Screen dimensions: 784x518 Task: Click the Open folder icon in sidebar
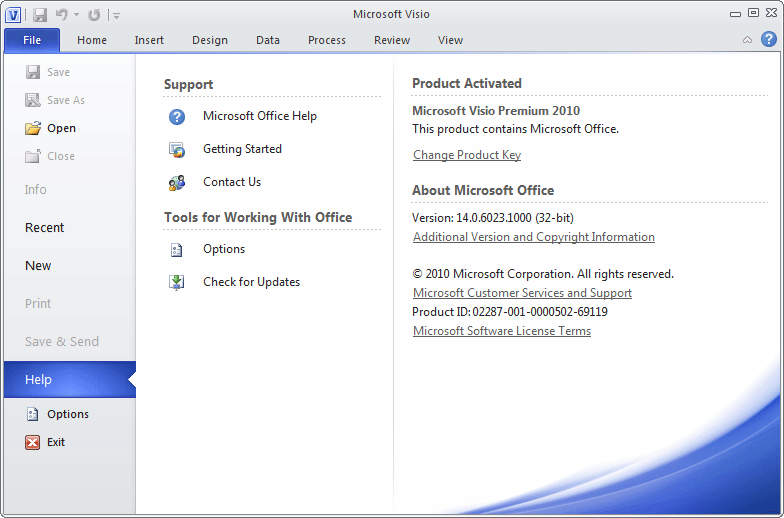tap(33, 128)
